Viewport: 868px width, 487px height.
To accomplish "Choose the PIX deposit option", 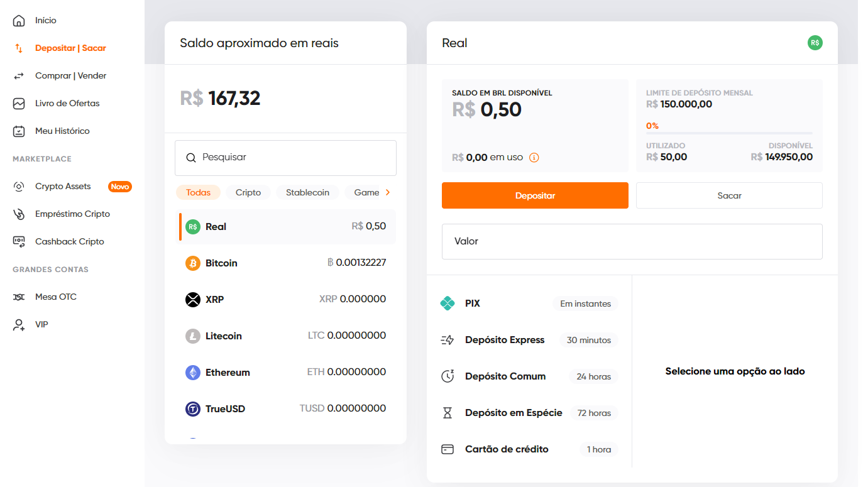I will [x=529, y=304].
